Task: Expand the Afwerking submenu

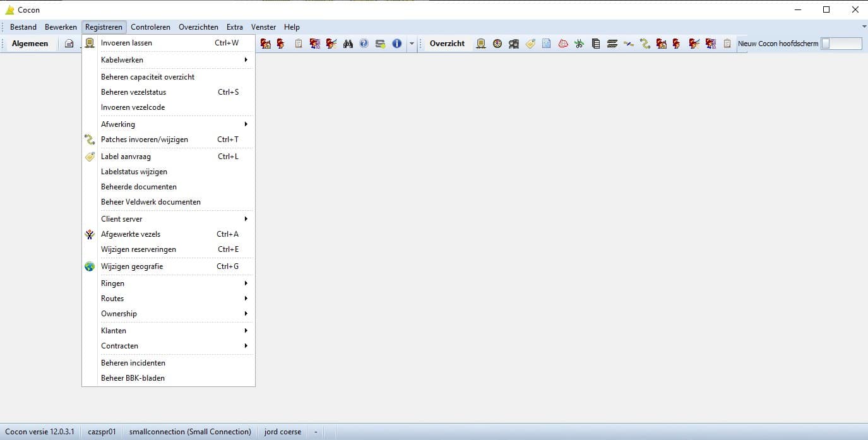Action: coord(169,124)
